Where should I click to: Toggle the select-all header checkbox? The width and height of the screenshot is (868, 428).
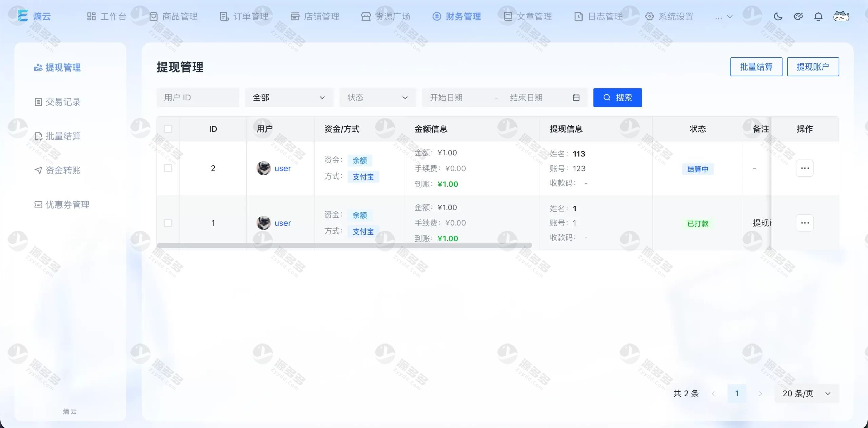point(168,129)
